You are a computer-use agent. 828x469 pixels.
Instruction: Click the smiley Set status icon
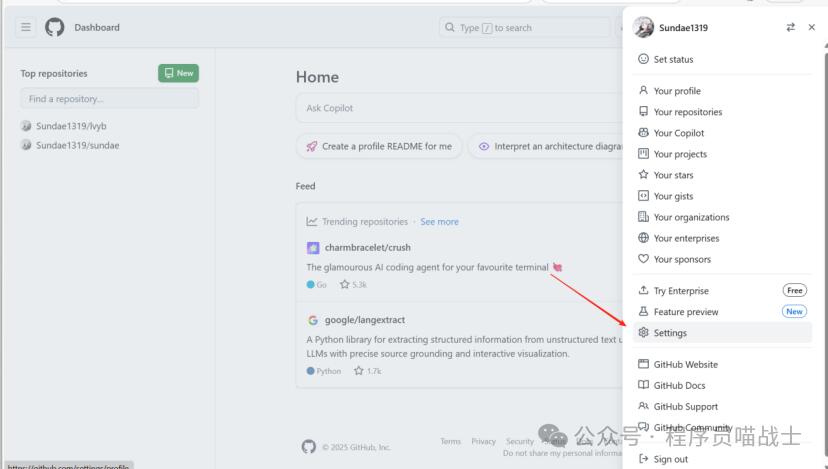point(644,60)
